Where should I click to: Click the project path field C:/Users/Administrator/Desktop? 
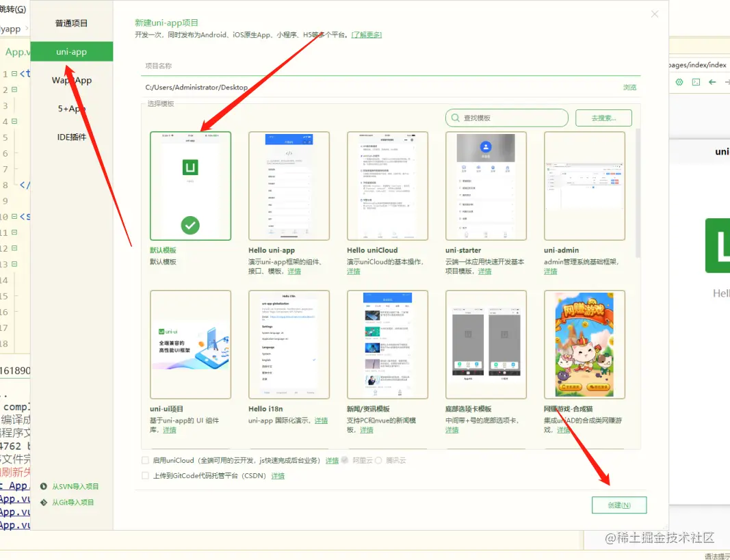click(x=381, y=87)
